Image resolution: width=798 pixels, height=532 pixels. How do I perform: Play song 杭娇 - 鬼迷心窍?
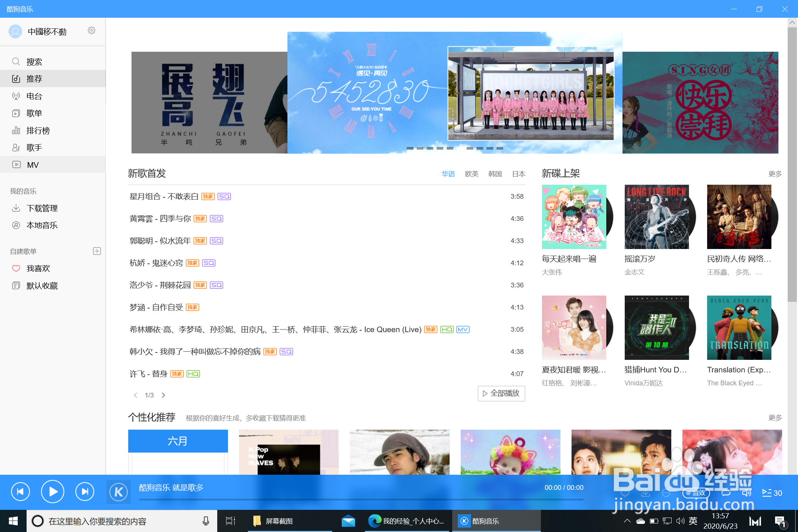pos(156,263)
